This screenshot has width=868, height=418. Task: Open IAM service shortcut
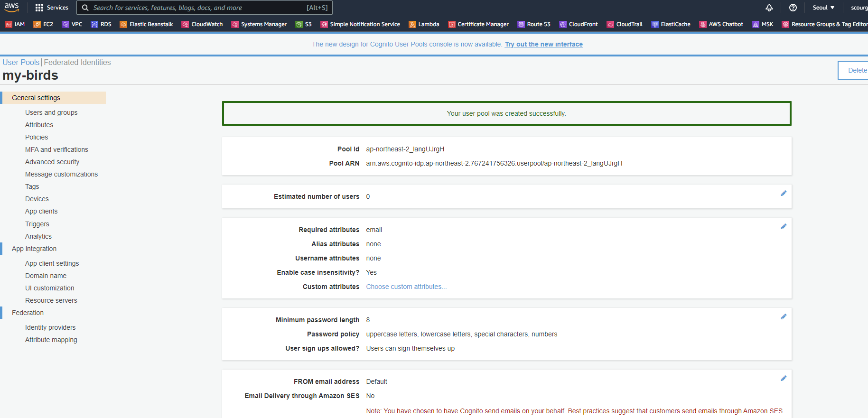click(15, 24)
